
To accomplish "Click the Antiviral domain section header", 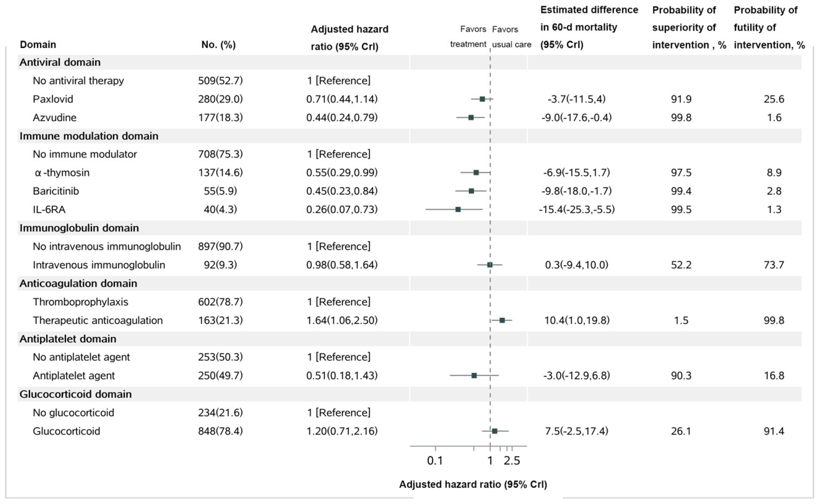I will 60,62.
